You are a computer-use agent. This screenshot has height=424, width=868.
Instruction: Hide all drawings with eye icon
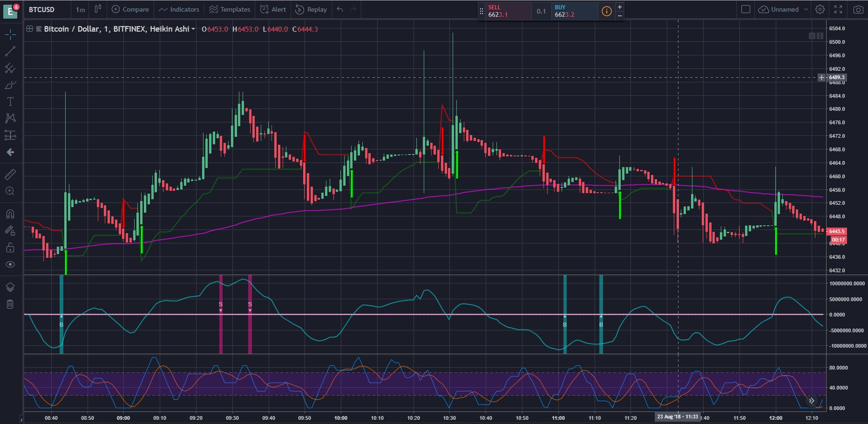pyautogui.click(x=10, y=264)
